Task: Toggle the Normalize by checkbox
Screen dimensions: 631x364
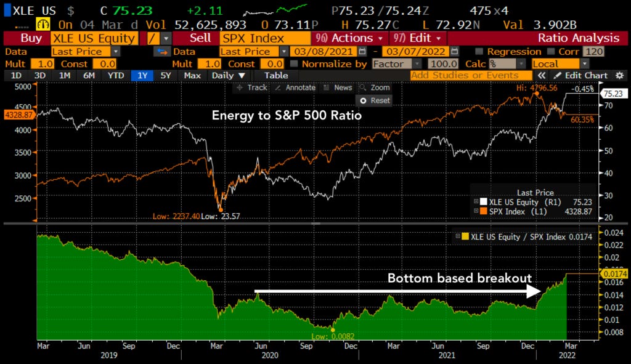Action: click(x=294, y=63)
